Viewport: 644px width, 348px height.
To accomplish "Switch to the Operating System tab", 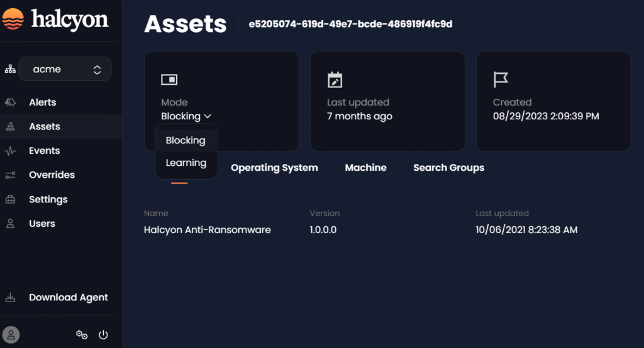I will 274,168.
